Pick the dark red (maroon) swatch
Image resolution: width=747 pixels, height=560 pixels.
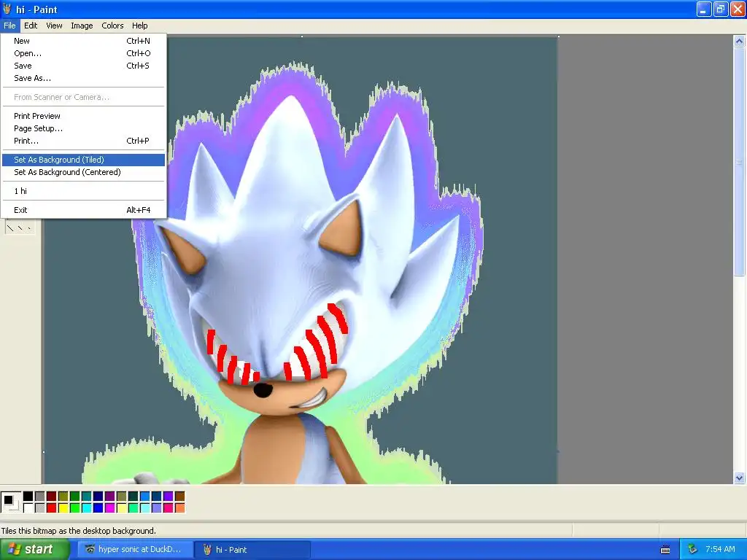[52, 496]
